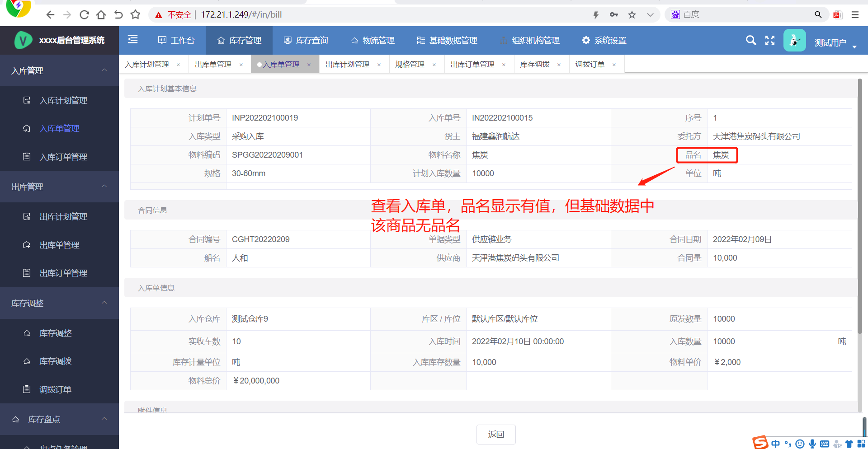Viewport: 868px width, 449px height.
Task: Click the lightning speed-mode icon
Action: (x=596, y=15)
